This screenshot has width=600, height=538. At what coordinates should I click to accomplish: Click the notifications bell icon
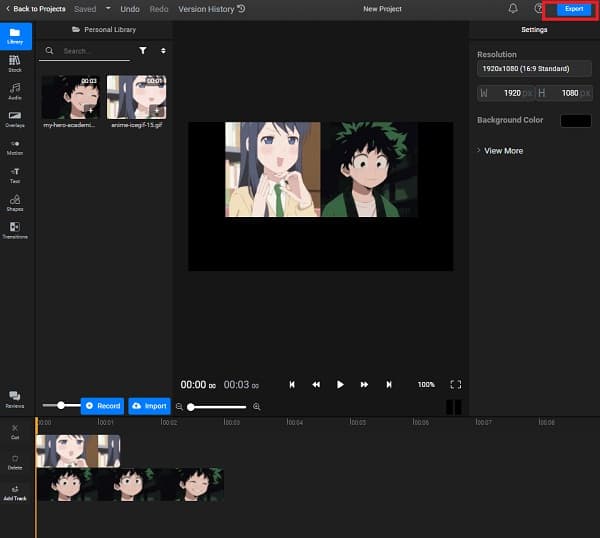coord(513,8)
